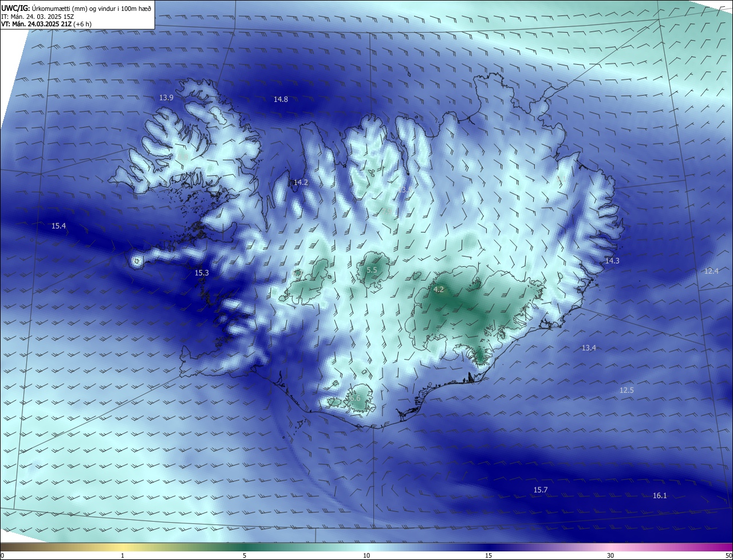
Task: Click the color scale tick label 15
Action: [488, 555]
